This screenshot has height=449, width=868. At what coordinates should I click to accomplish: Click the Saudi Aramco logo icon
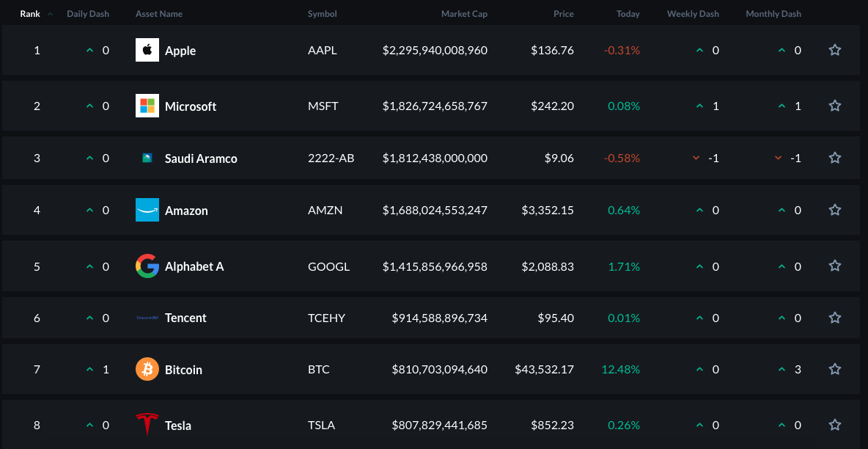click(x=147, y=158)
